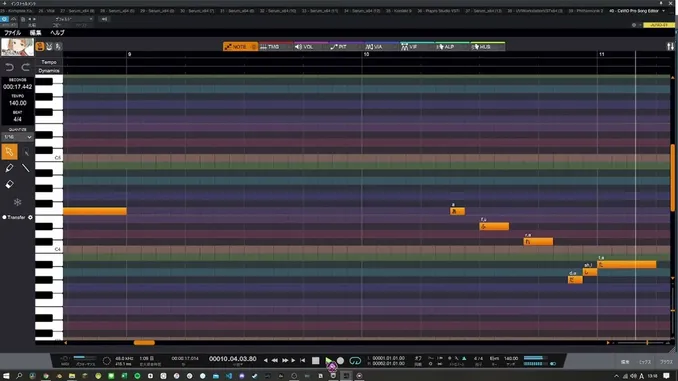Click the Dynamics track label
Viewport: 678px width, 381px height.
click(49, 70)
